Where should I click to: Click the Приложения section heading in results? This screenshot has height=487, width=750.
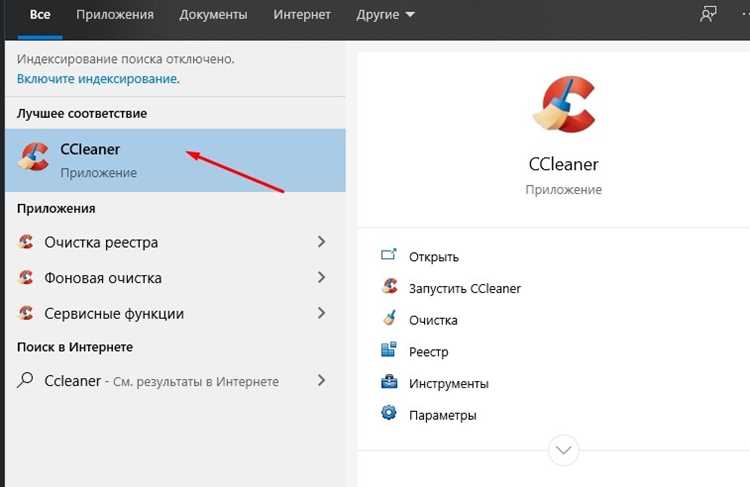coord(56,209)
